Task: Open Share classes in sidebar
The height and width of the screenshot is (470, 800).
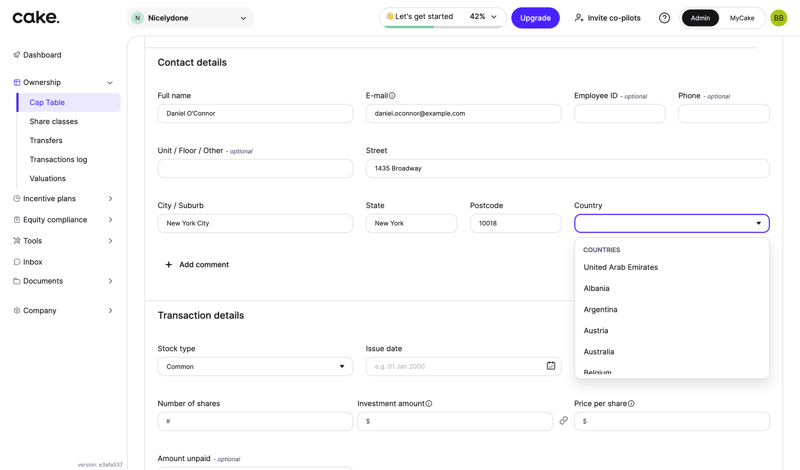Action: coord(54,122)
